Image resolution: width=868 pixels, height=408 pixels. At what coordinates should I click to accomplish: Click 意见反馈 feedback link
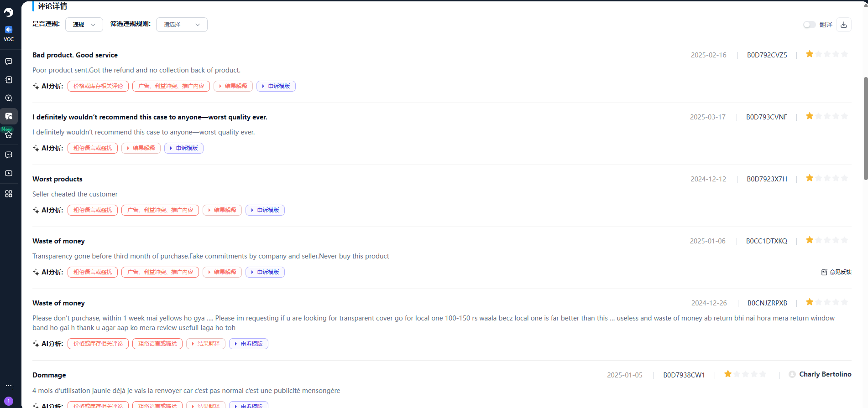click(837, 272)
